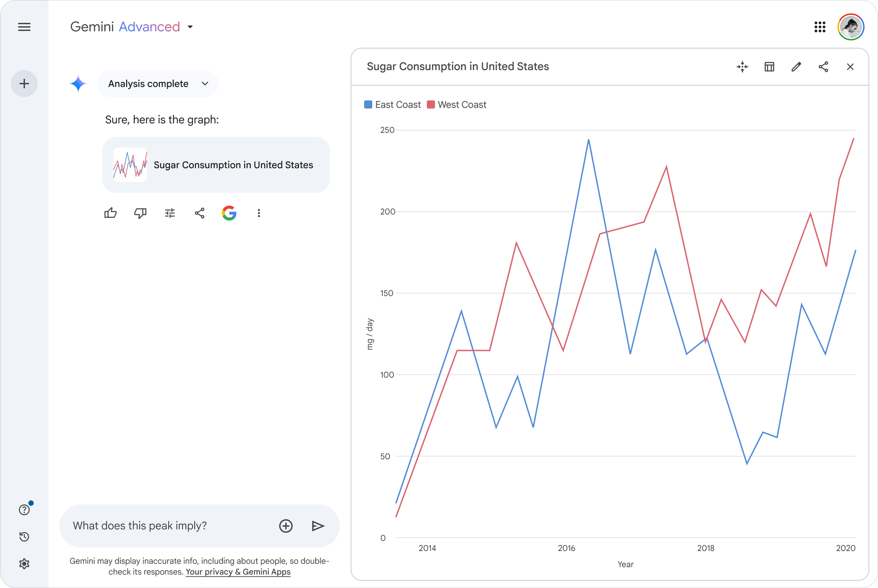Toggle the East Coast legend series
The height and width of the screenshot is (588, 878).
pyautogui.click(x=393, y=105)
